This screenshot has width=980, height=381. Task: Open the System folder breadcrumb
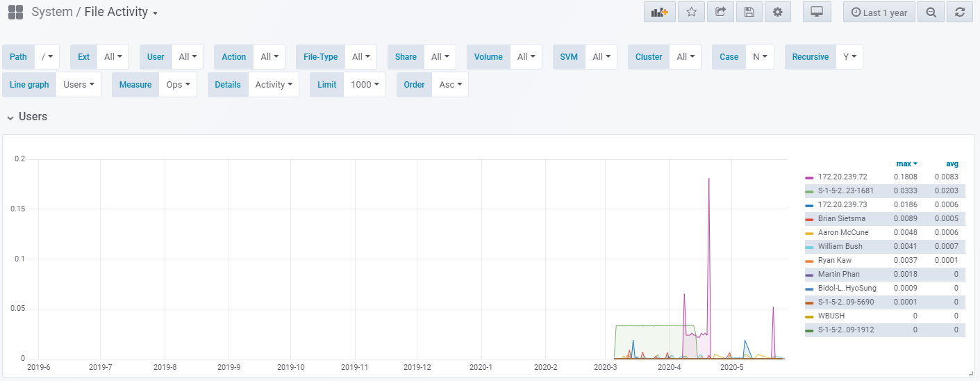(x=51, y=12)
